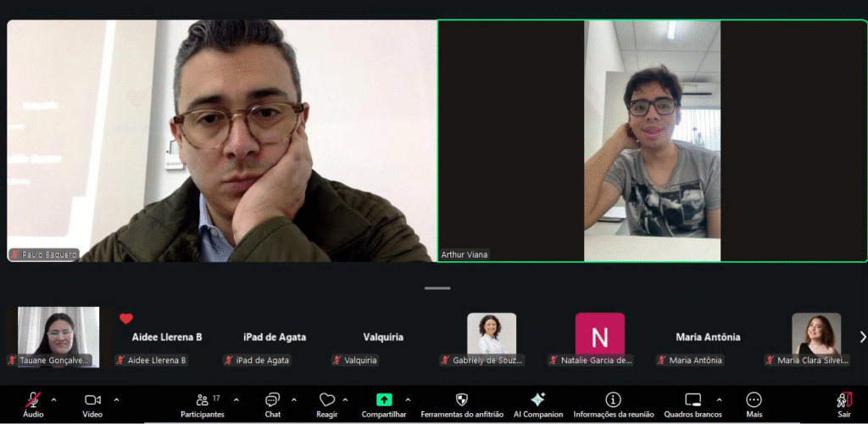Show next participants with right arrow
The height and width of the screenshot is (424, 868).
863,338
